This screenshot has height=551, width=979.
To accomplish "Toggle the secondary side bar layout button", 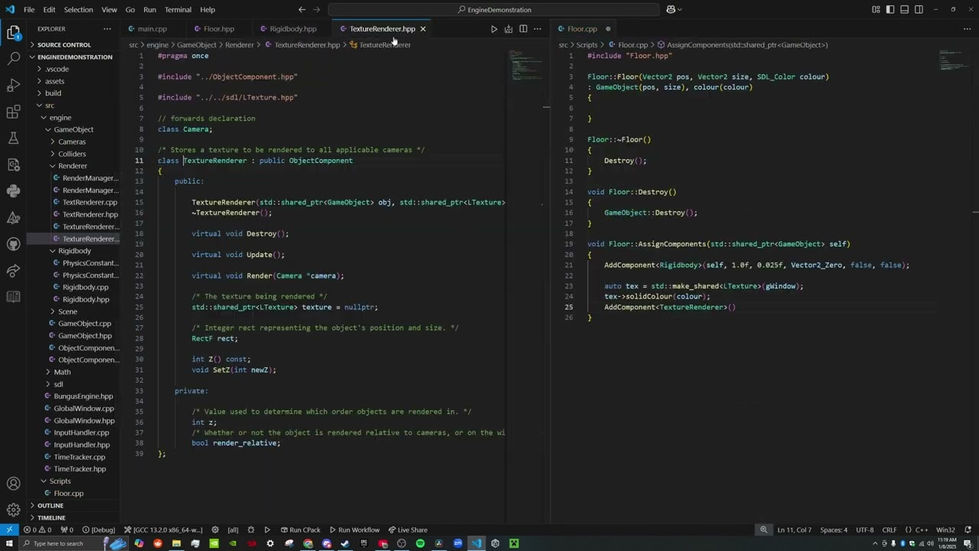I will click(x=919, y=9).
